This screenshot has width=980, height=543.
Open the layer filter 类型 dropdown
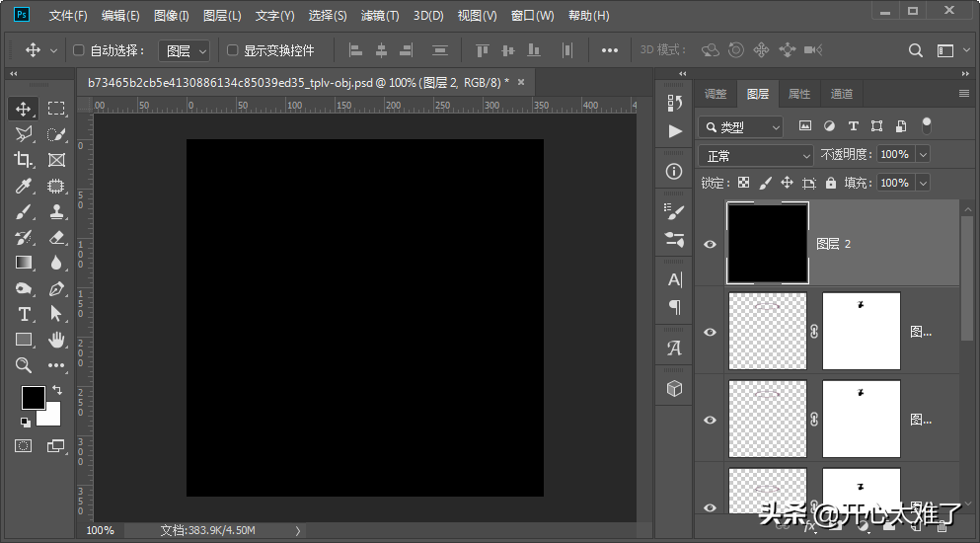[740, 127]
